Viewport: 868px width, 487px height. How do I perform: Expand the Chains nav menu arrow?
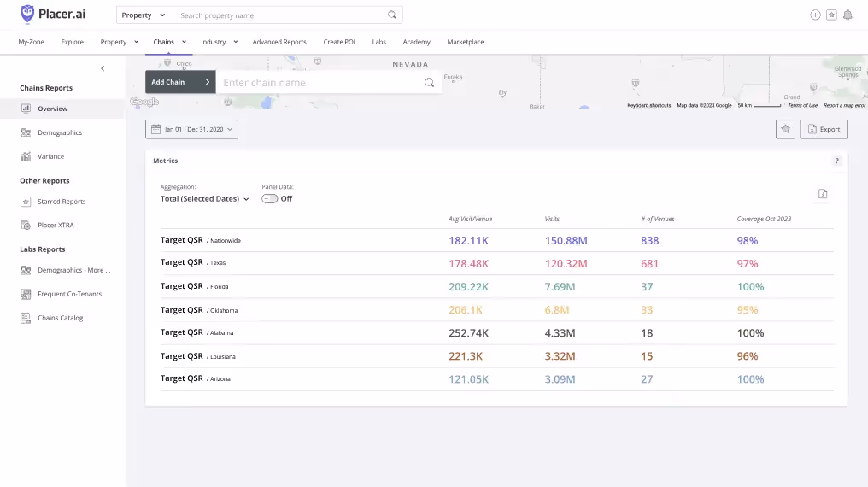(x=185, y=42)
